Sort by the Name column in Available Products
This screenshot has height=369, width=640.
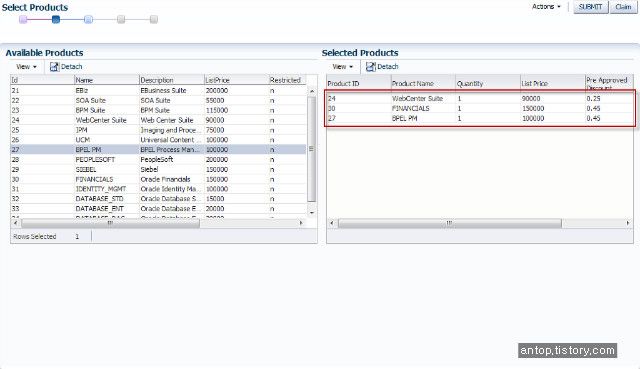(107, 80)
